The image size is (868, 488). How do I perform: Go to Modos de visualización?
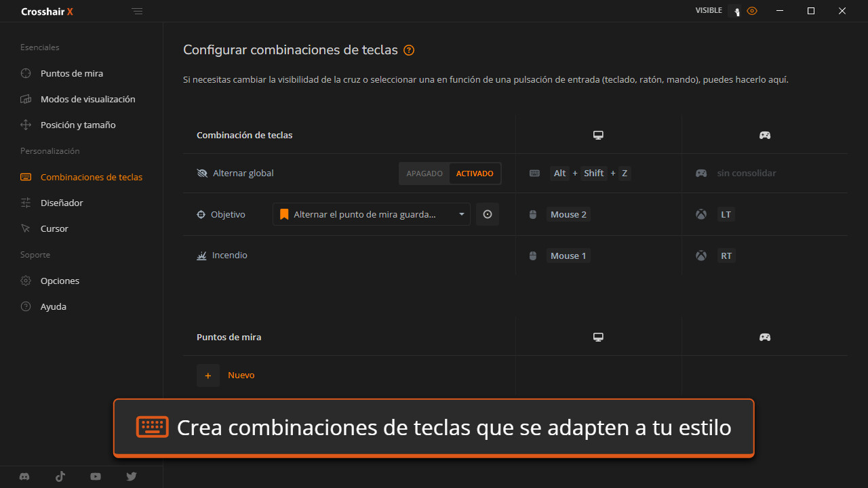pyautogui.click(x=87, y=99)
